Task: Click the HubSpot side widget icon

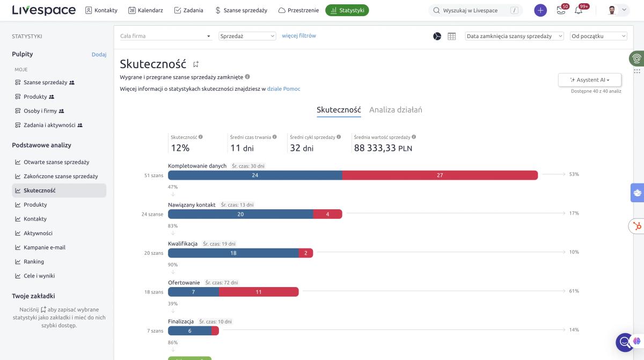Action: point(637,226)
